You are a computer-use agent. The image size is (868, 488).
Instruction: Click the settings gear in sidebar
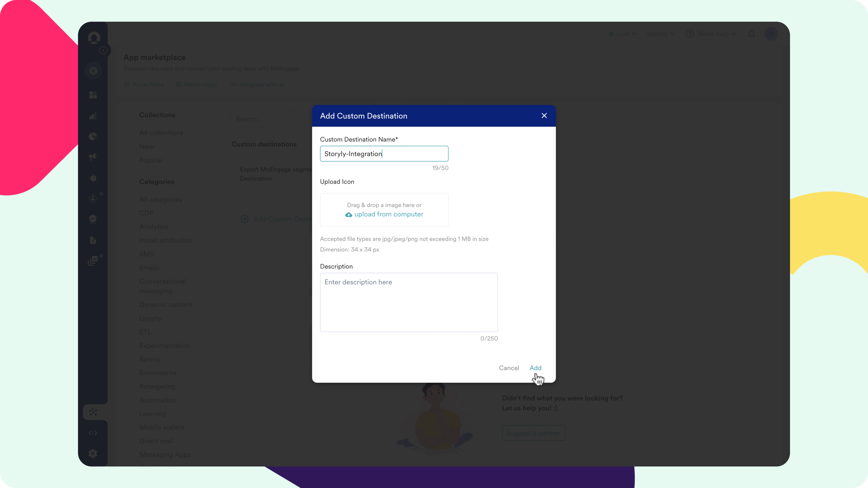(93, 453)
